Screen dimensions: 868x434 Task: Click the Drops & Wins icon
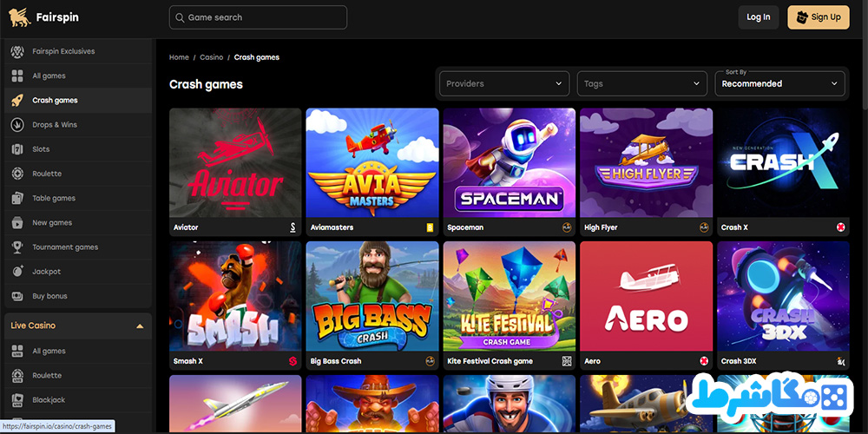point(17,124)
